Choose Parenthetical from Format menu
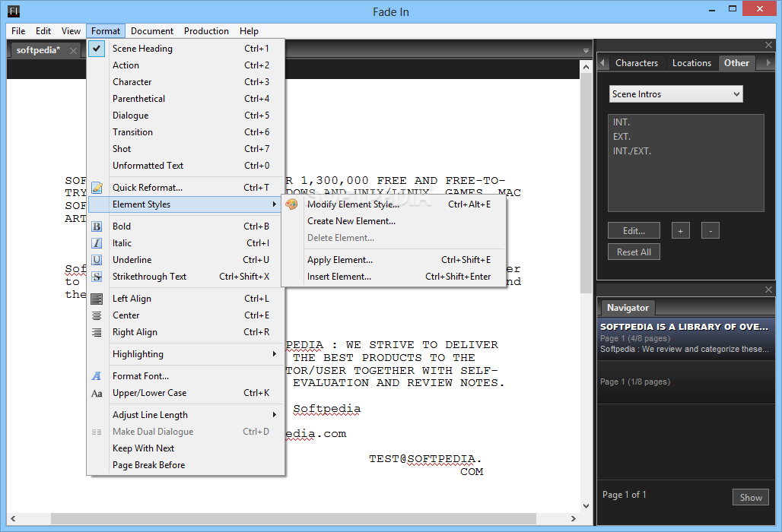 click(x=183, y=99)
